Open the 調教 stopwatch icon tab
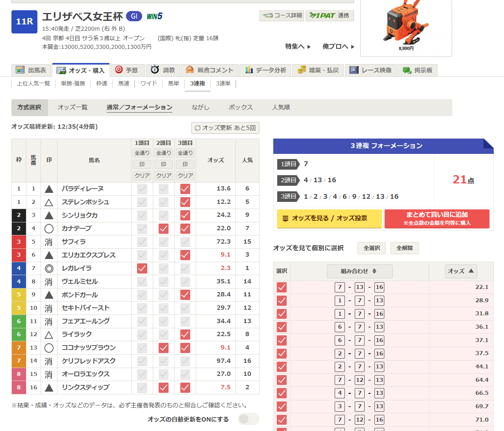This screenshot has width=504, height=431. [155, 70]
